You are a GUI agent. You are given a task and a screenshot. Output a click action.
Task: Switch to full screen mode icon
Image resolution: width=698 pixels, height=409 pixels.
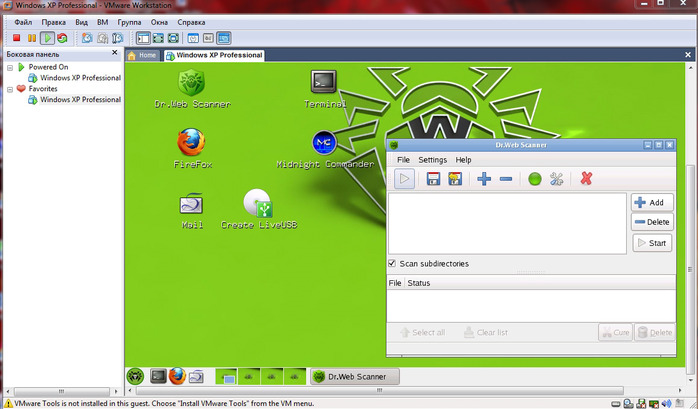point(158,38)
